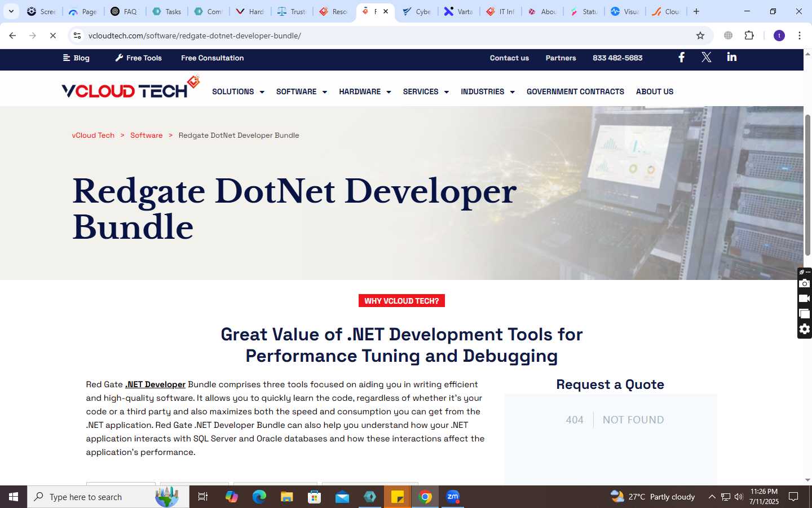Screen dimensions: 812x508
Task: Go back to previous page
Action: (12, 36)
